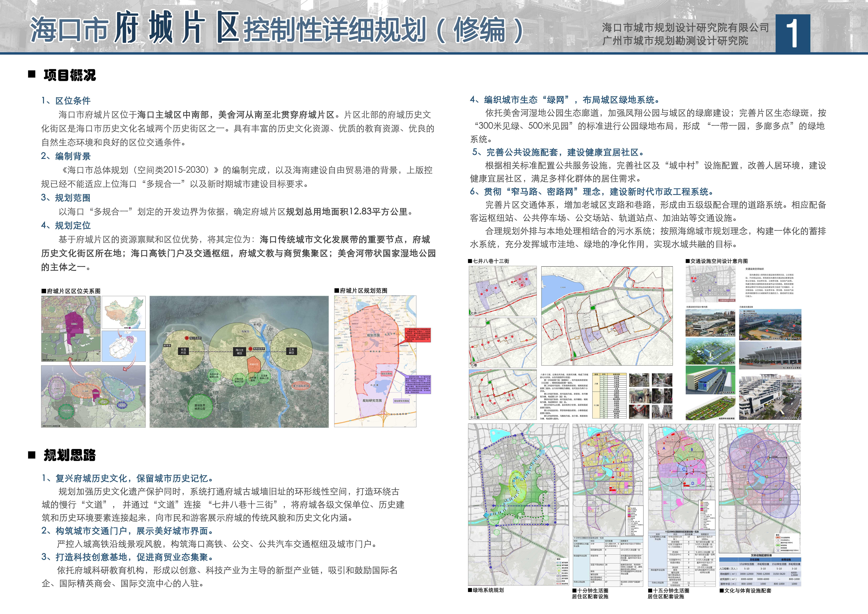The image size is (868, 614).
Task: Click the 海口主城区 label on satellite map
Action: click(239, 352)
